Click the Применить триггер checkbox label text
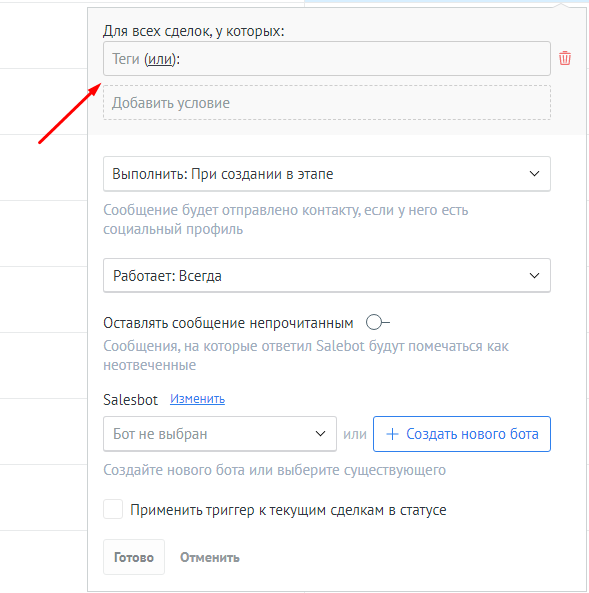 point(288,510)
